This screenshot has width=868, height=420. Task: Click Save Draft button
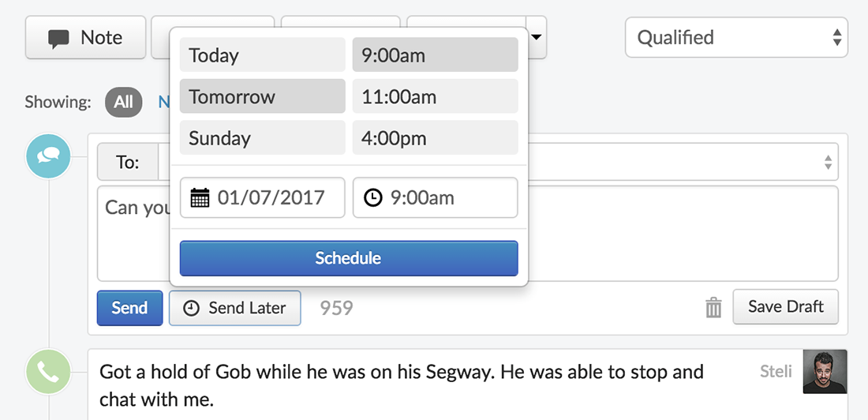click(785, 306)
